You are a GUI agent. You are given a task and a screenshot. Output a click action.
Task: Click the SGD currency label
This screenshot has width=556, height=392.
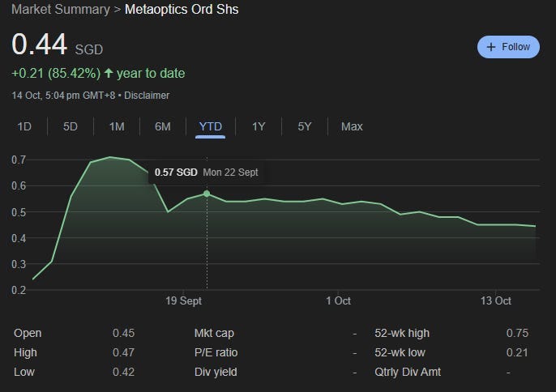[x=89, y=49]
